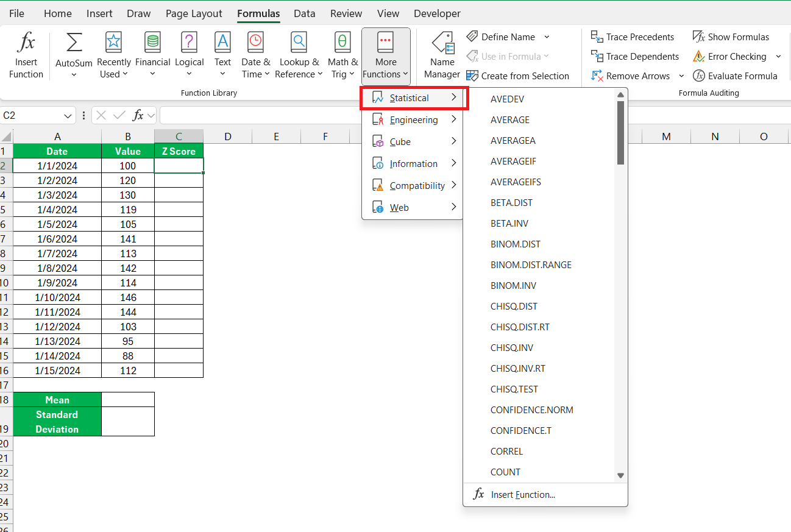The width and height of the screenshot is (791, 532).
Task: Select the empty Mean value cell B18
Action: (x=128, y=400)
